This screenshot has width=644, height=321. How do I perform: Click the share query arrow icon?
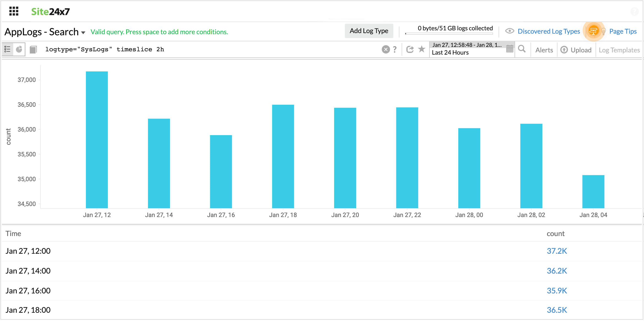410,49
